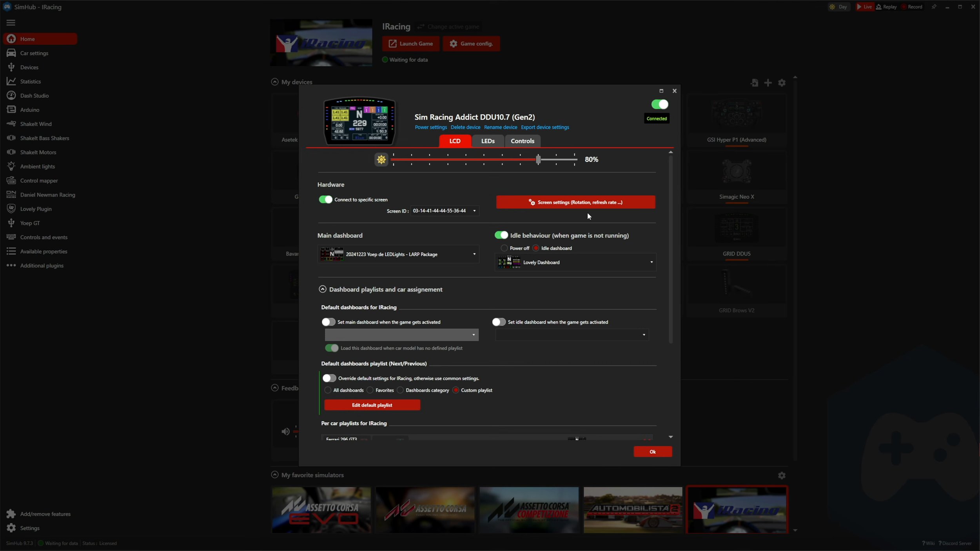Select the Assetto Corsa EVO thumbnail
Screen dimensions: 980x551
pyautogui.click(x=321, y=510)
